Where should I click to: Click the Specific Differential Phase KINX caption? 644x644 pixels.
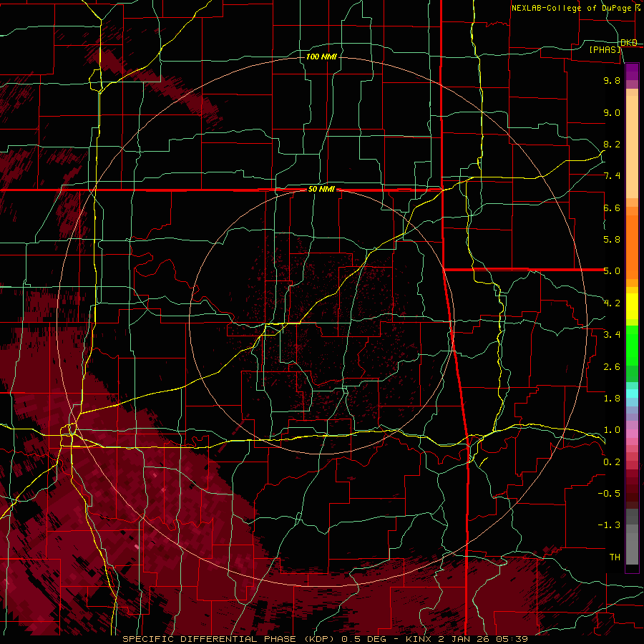[325, 639]
